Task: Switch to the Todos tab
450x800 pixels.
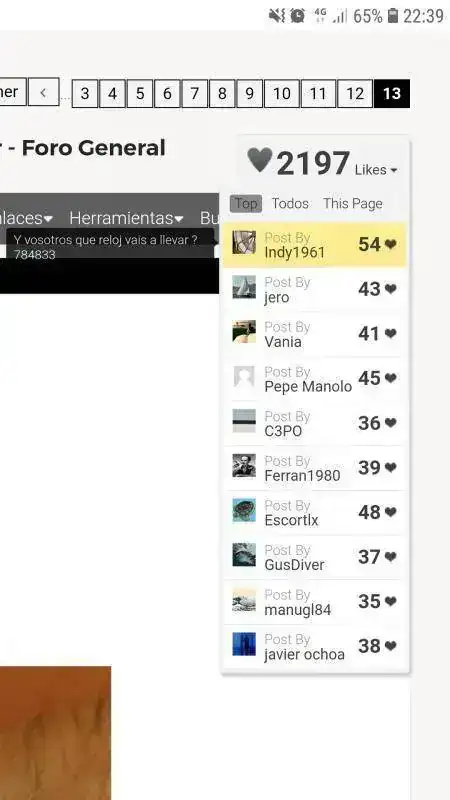Action: click(x=290, y=204)
